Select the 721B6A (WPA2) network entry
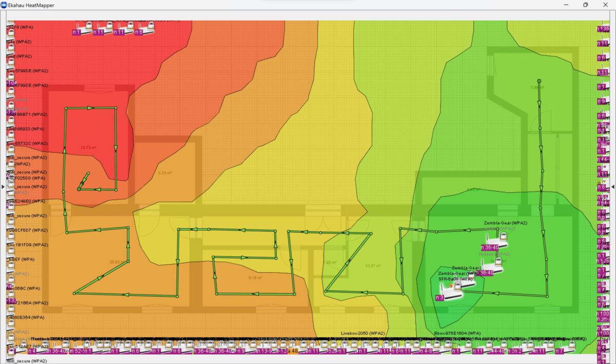This screenshot has width=616, height=364. [27, 303]
